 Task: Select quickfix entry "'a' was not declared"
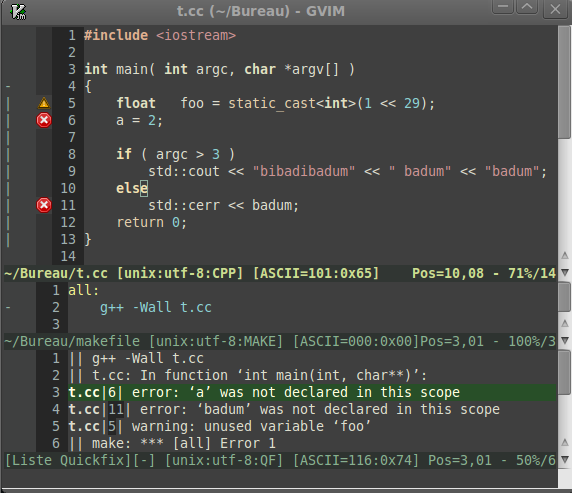click(312, 392)
